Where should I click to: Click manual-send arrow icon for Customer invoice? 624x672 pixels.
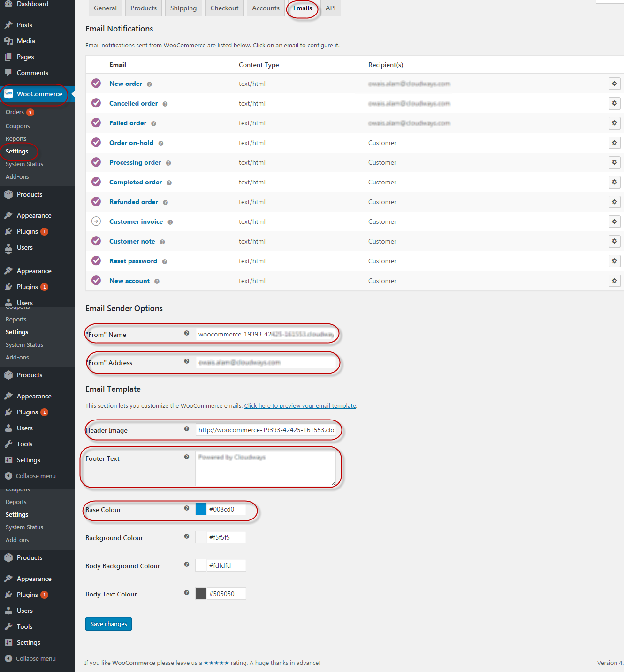[x=96, y=221]
